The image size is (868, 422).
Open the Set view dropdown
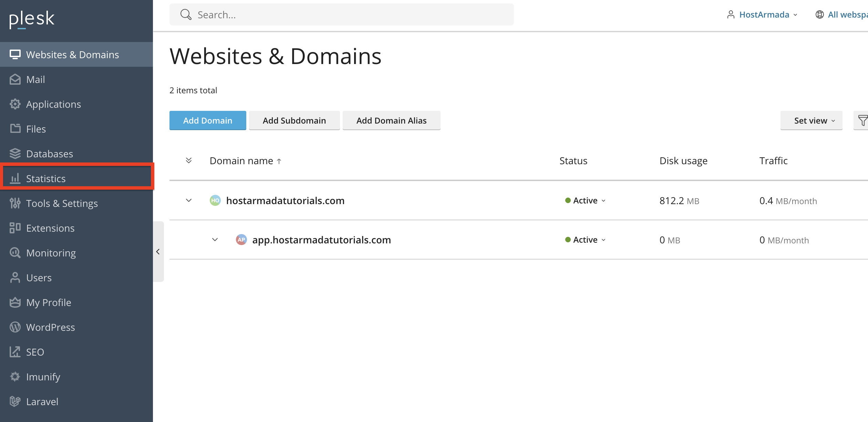coord(811,120)
